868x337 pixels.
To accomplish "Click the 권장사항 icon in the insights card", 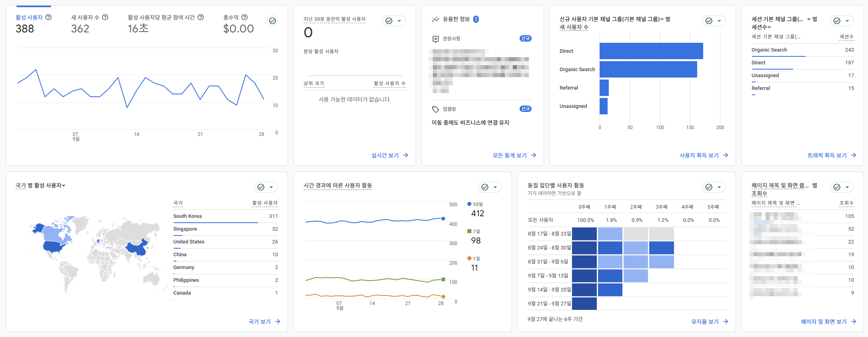I will [436, 39].
